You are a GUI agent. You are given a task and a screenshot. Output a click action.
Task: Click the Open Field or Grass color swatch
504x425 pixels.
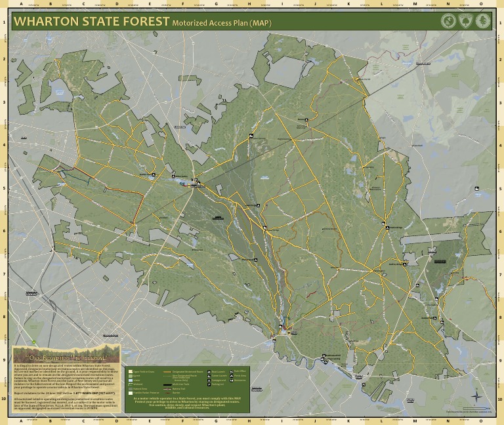pyautogui.click(x=131, y=372)
